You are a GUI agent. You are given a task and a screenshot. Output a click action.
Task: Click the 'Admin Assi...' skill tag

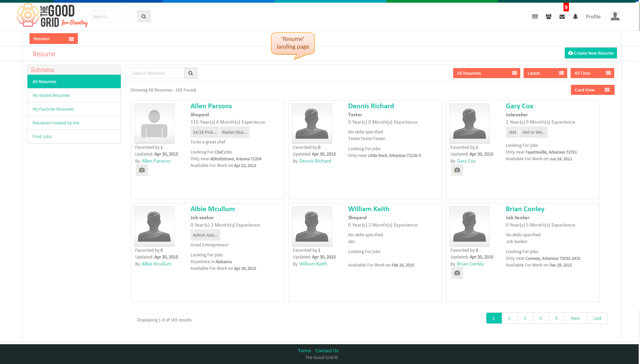(205, 235)
